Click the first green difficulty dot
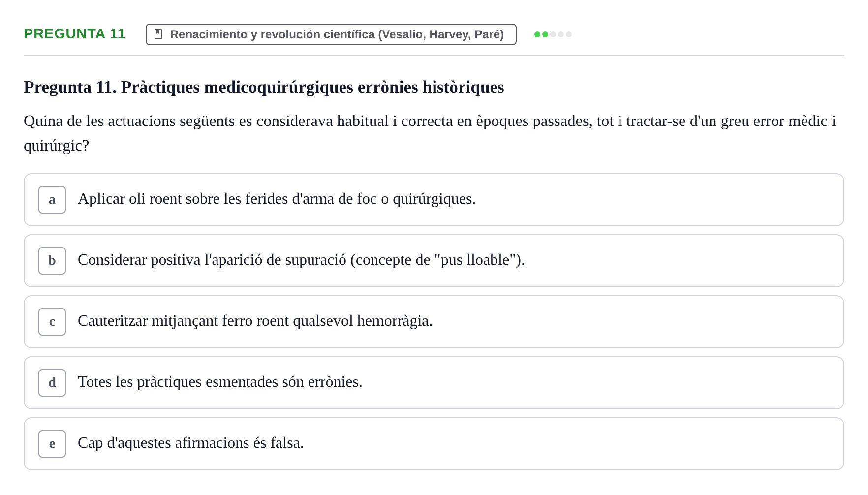 (x=537, y=34)
